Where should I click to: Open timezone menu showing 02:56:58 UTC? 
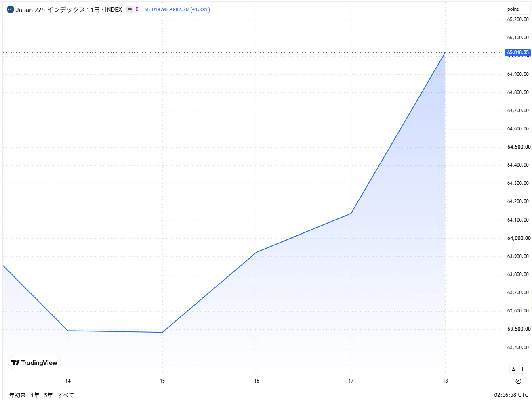(x=511, y=395)
